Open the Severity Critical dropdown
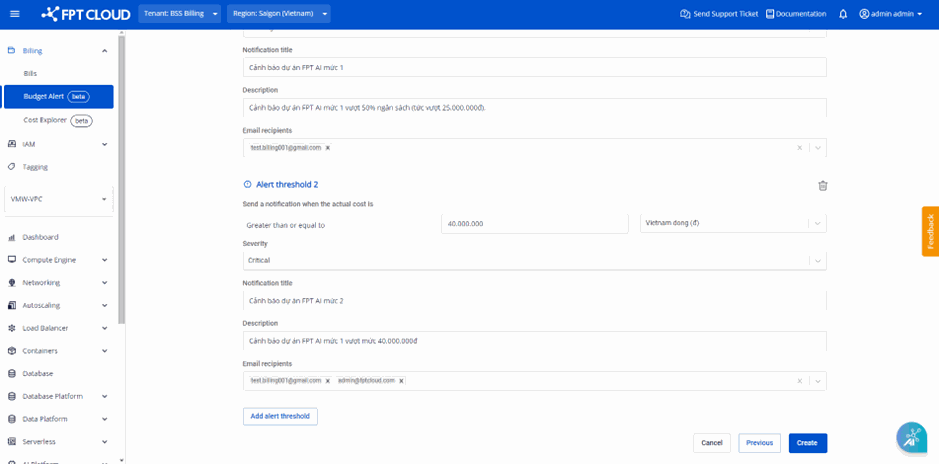Screen dimensions: 939x464 [x=534, y=260]
